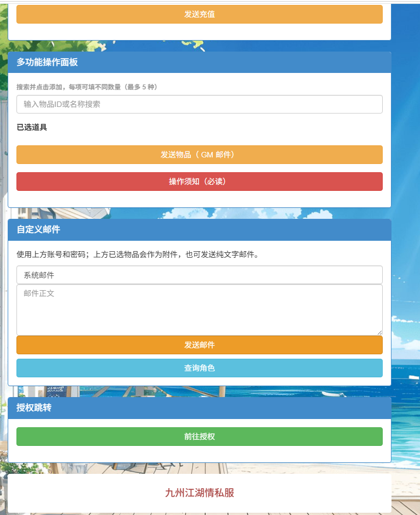This screenshot has width=420, height=515.
Task: Focus the 输入物品ID或名称搜索 search field
Action: coord(200,104)
